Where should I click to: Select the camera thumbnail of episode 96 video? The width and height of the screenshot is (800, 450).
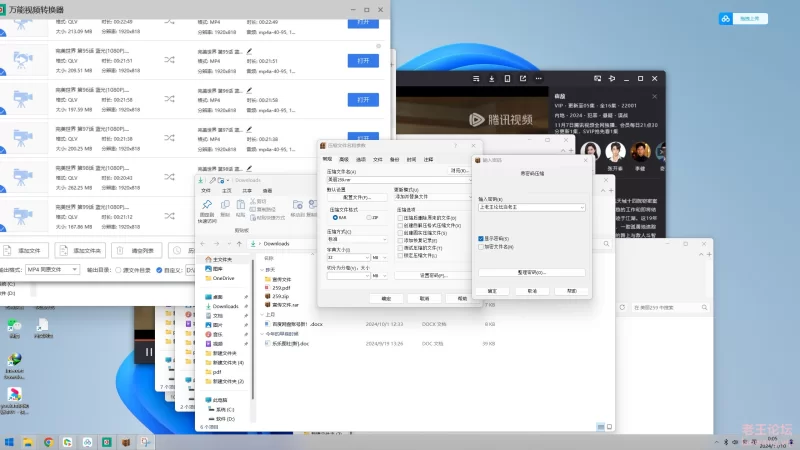click(x=22, y=99)
